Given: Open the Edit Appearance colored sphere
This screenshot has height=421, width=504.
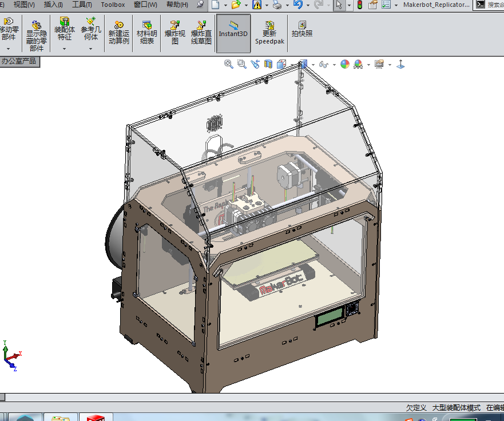Looking at the screenshot, I should tap(344, 64).
